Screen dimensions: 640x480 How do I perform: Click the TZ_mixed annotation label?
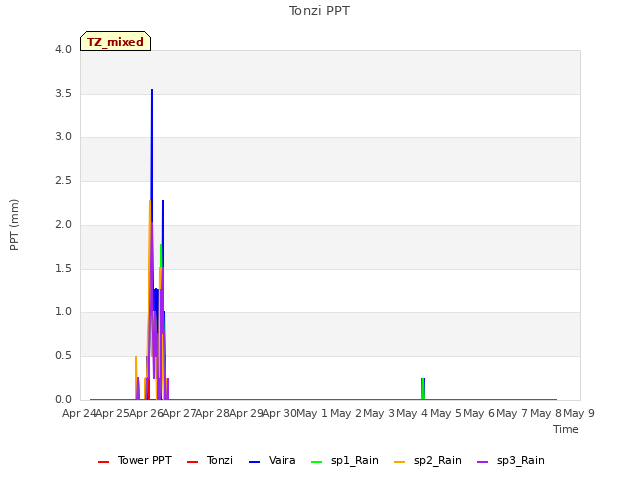click(116, 41)
